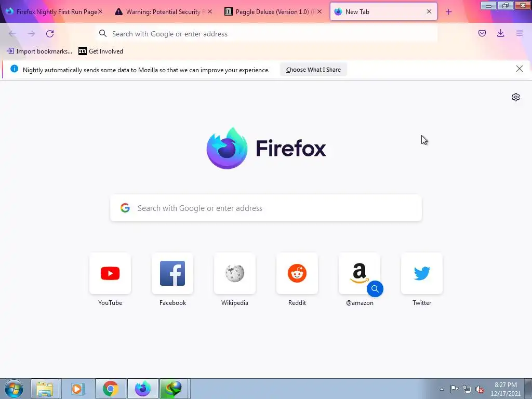Open the Firefox application menu
This screenshot has height=399, width=532.
(519, 33)
